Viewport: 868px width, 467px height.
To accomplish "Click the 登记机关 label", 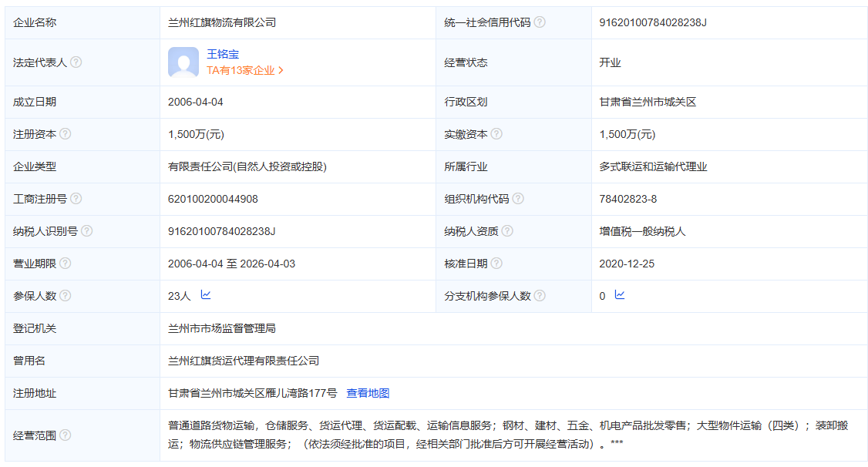I will (x=35, y=328).
